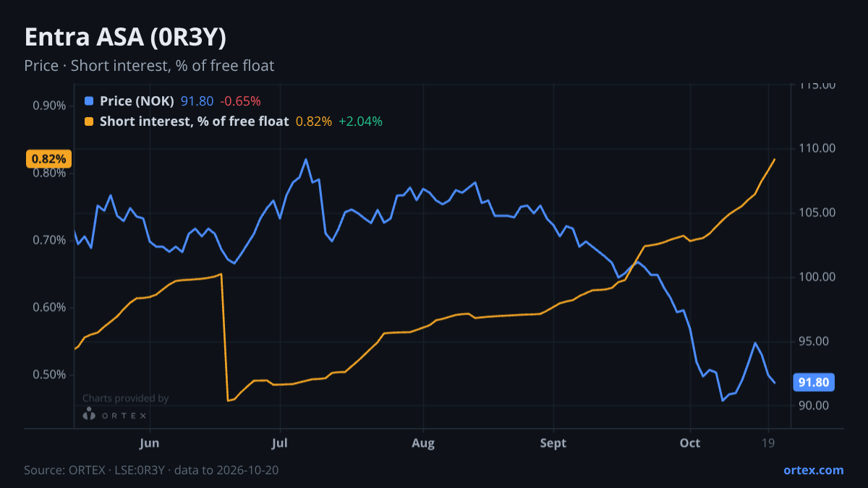Click the 91.80 price value in legend
The image size is (868, 488).
pyautogui.click(x=197, y=101)
